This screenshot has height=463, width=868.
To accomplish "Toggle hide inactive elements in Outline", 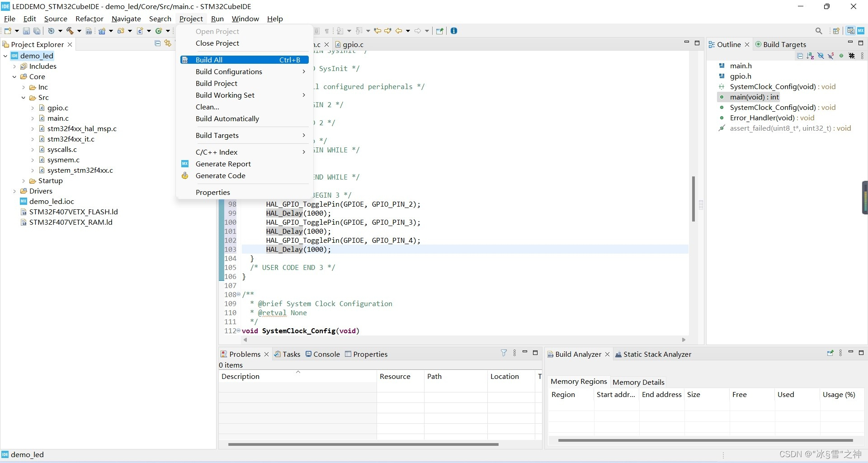I will [852, 56].
